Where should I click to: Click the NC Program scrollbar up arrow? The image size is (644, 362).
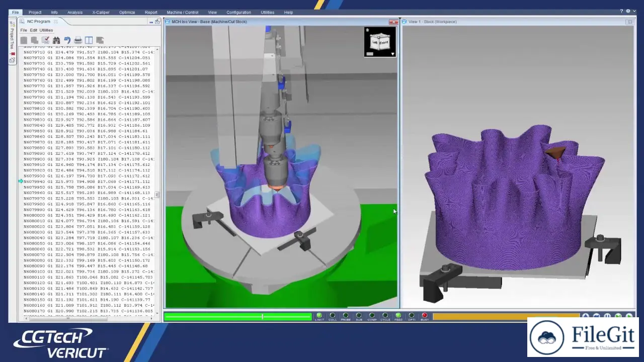coord(157,49)
